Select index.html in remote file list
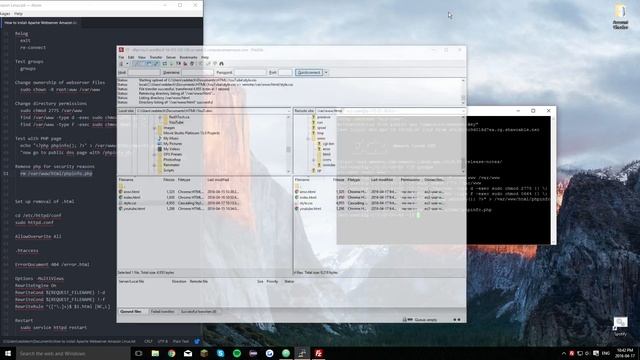This screenshot has height=360, width=640. tap(308, 197)
